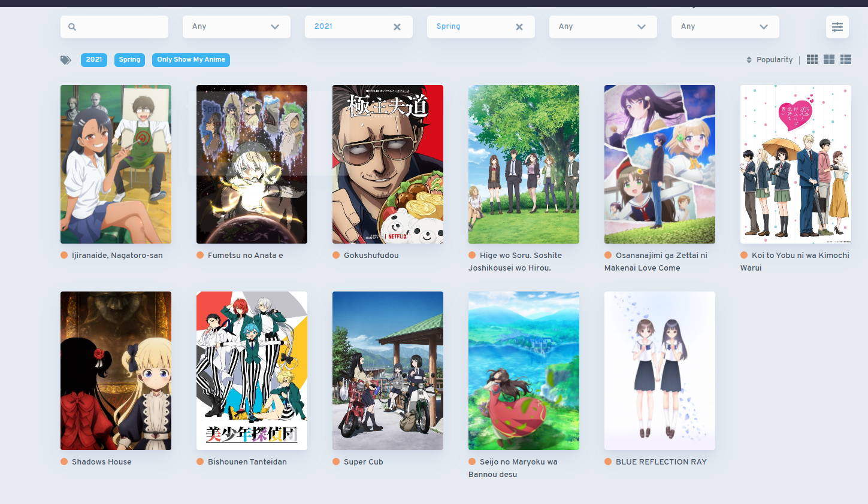
Task: Clear the Spring season filter with its X
Action: (519, 27)
